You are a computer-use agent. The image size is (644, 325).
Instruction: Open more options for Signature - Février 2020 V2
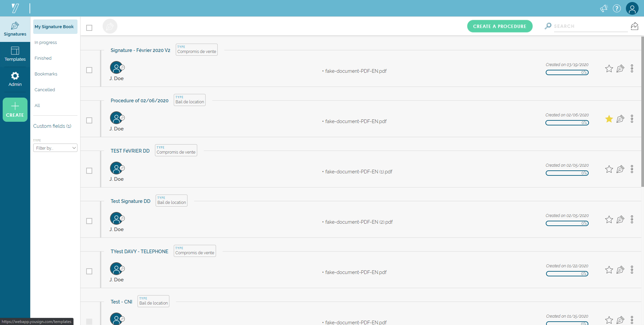632,69
